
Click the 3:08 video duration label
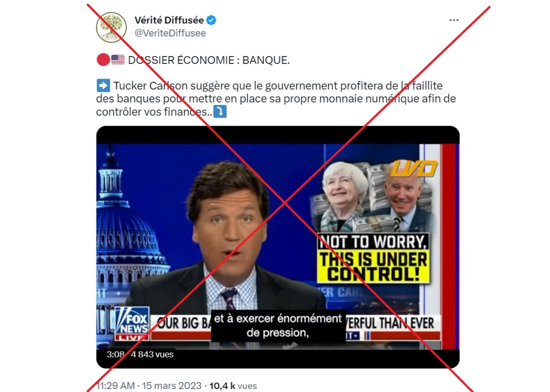coord(115,354)
